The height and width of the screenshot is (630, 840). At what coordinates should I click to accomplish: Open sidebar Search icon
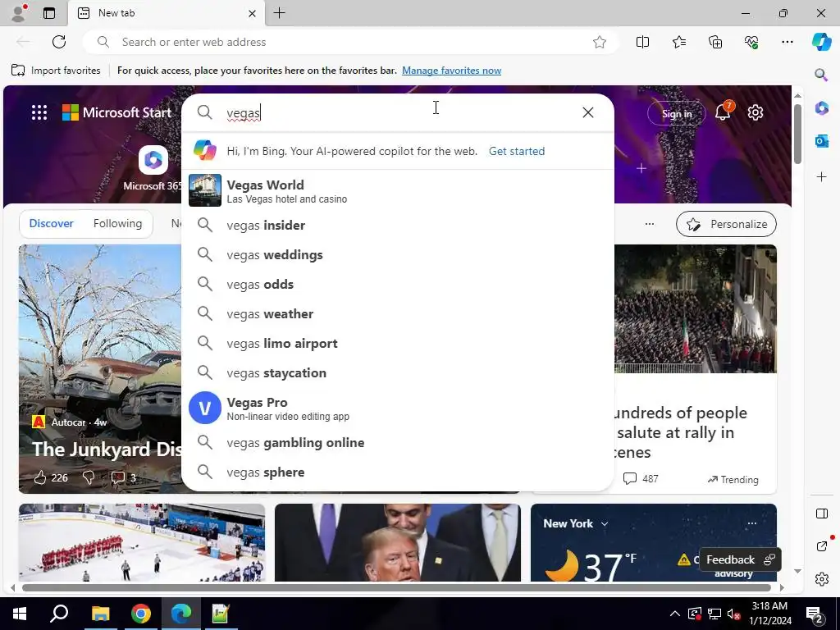click(821, 75)
